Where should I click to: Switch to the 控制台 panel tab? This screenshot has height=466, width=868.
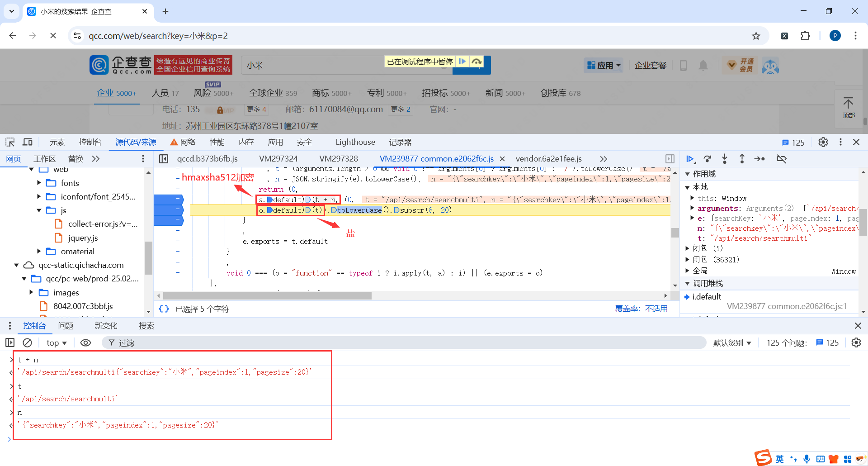point(90,142)
